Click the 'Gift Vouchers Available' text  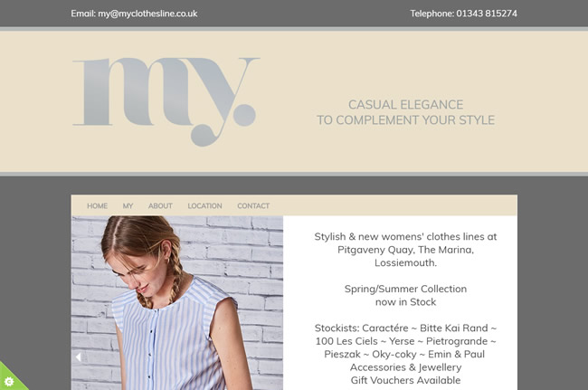click(x=406, y=380)
